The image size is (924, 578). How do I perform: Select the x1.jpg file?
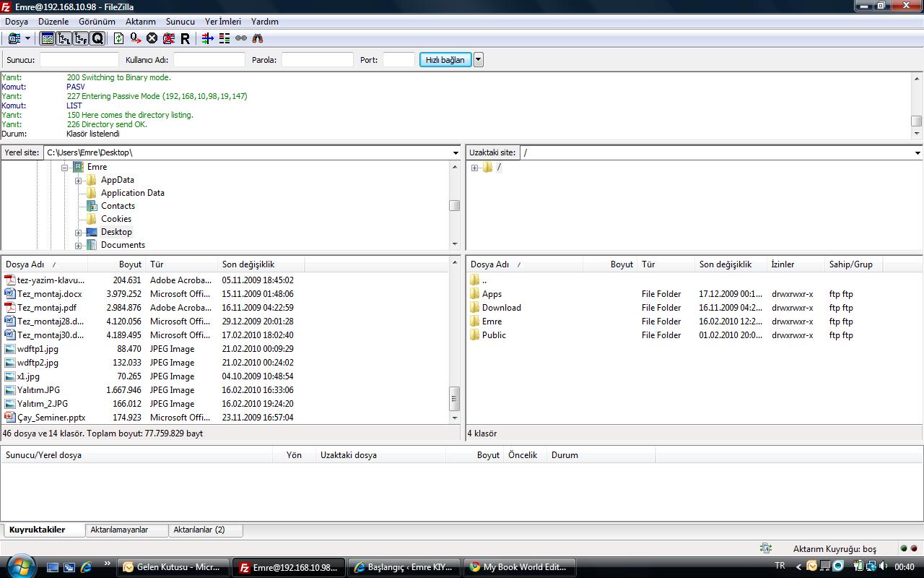coord(28,376)
